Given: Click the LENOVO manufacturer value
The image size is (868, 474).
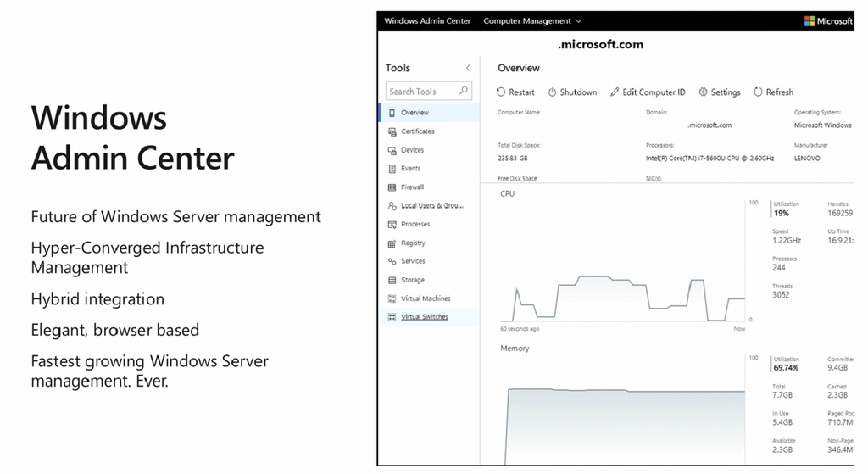Looking at the screenshot, I should [807, 159].
